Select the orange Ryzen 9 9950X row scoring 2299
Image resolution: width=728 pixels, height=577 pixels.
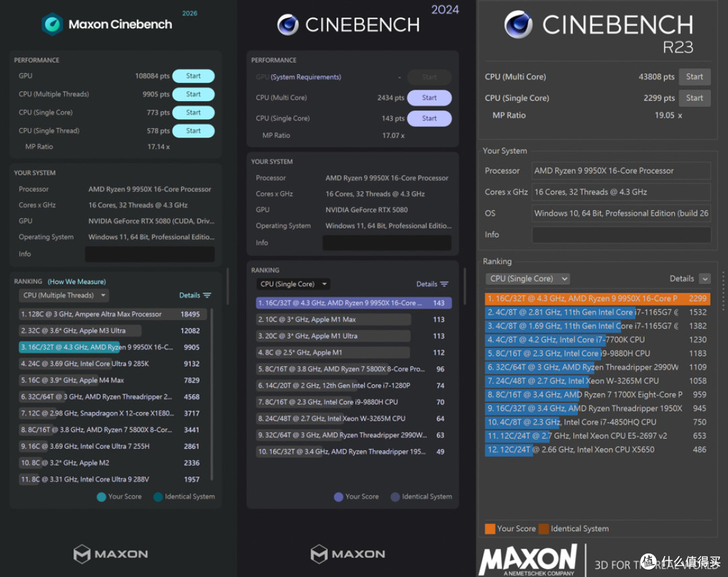click(597, 299)
